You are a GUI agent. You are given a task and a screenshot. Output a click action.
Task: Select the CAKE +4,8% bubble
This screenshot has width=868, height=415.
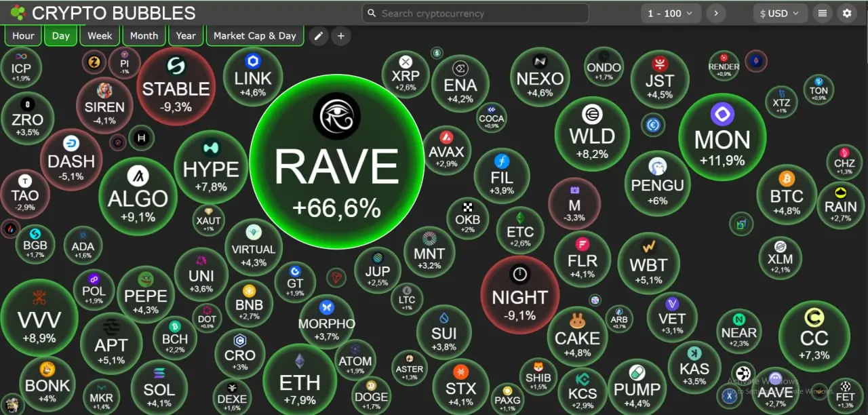(577, 337)
